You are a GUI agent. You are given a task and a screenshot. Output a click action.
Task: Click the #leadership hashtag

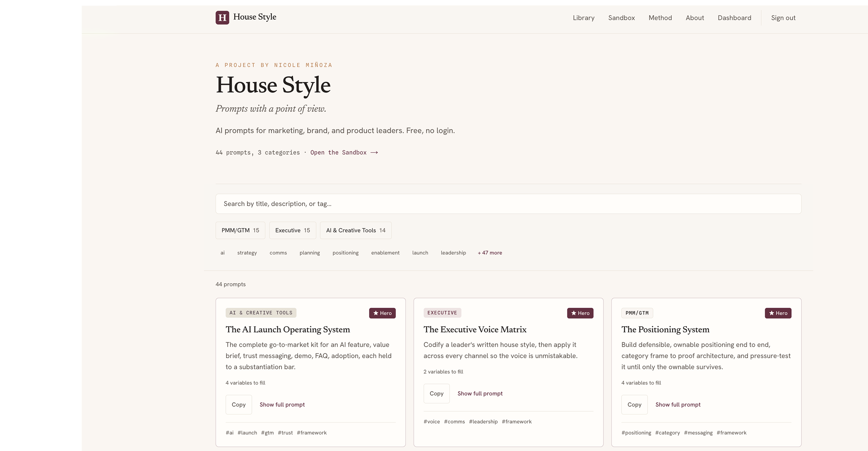pos(483,422)
